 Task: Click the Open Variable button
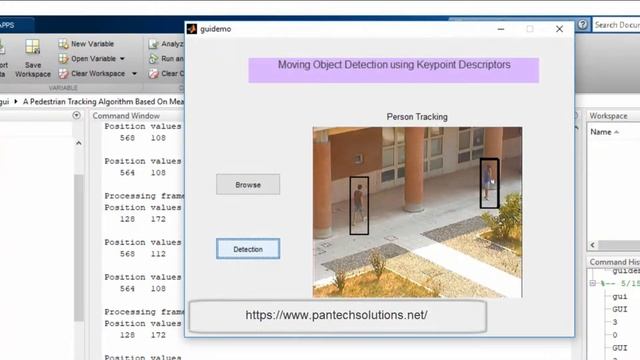tap(93, 59)
